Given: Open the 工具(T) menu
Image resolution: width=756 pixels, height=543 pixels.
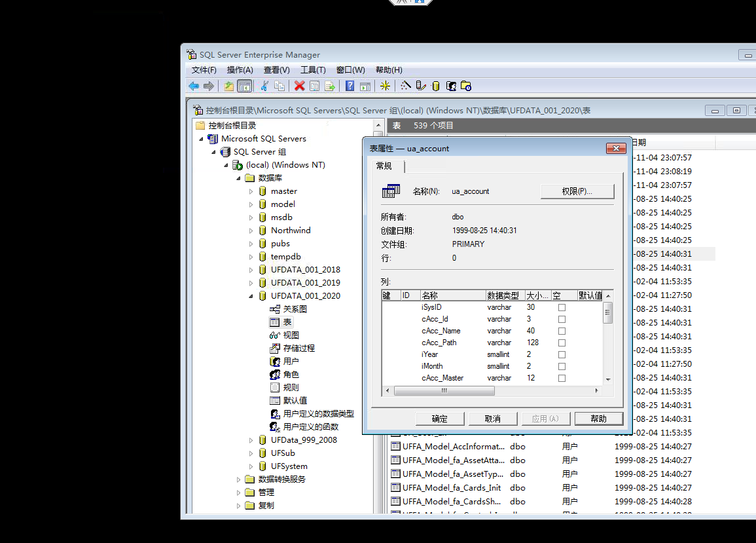Looking at the screenshot, I should point(313,70).
